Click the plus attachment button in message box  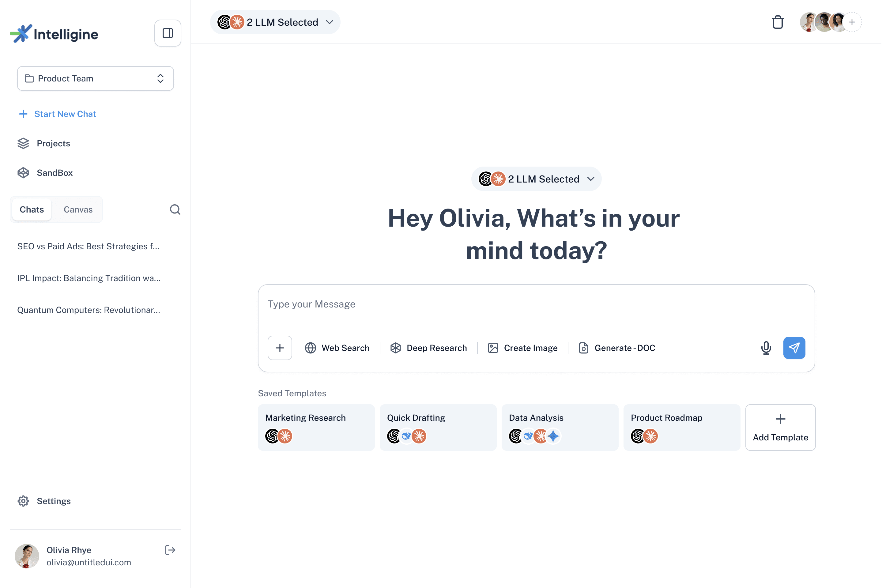tap(280, 348)
